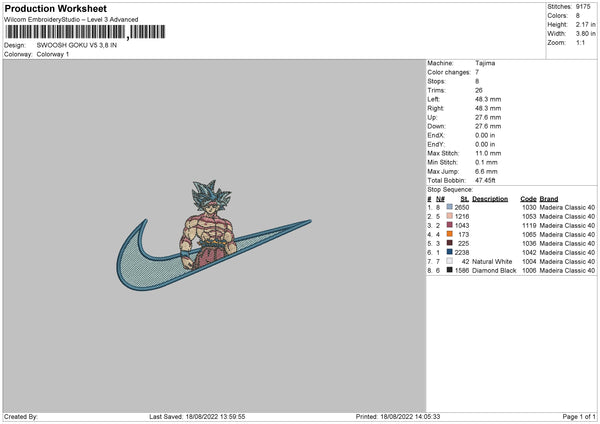Click the Zoom value 1:1

pos(580,42)
